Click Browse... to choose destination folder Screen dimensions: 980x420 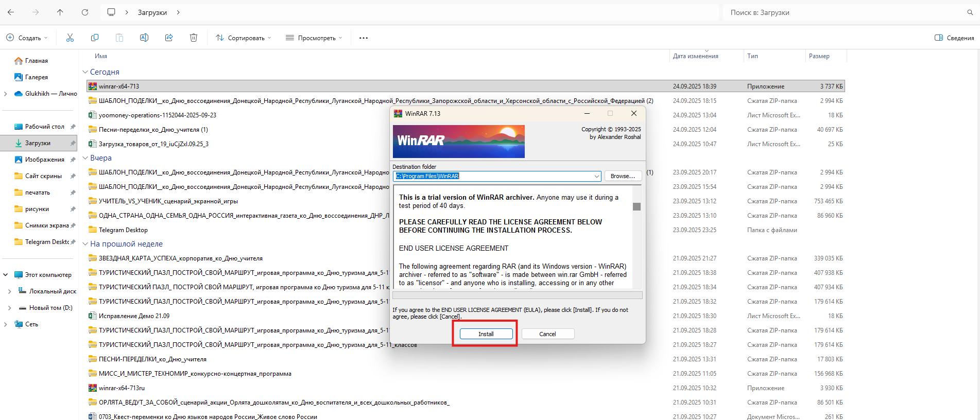(x=623, y=176)
